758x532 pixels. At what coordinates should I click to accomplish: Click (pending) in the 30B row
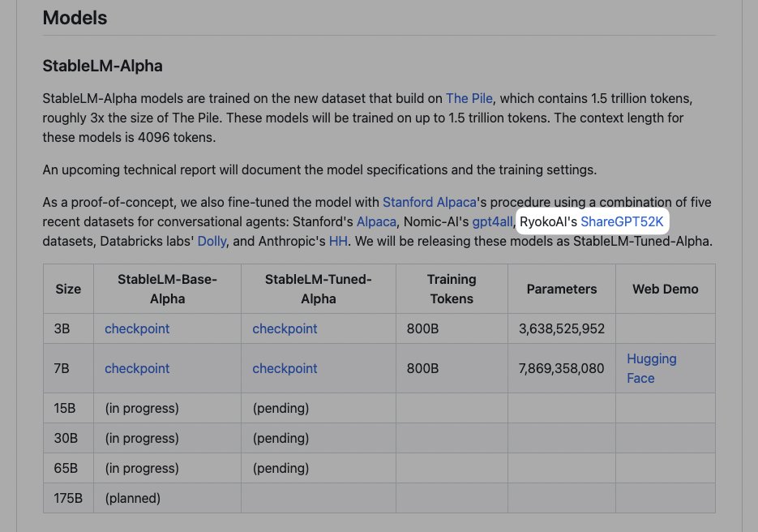[x=281, y=438]
